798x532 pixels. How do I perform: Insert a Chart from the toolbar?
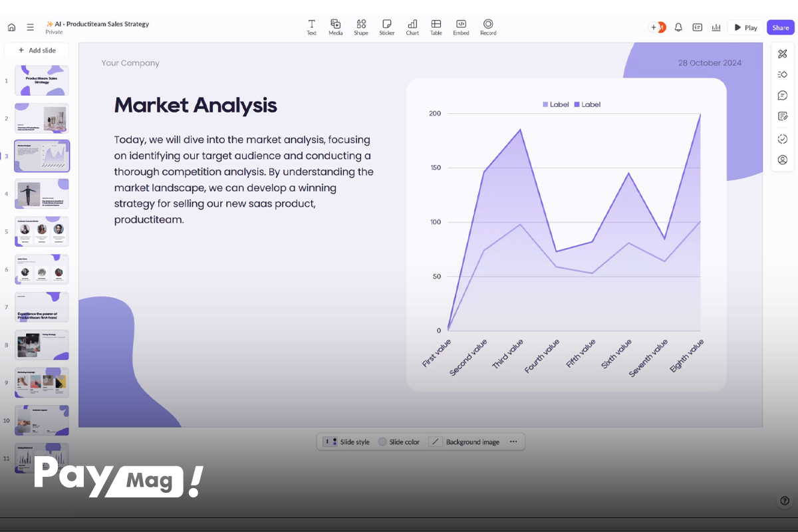pos(412,27)
